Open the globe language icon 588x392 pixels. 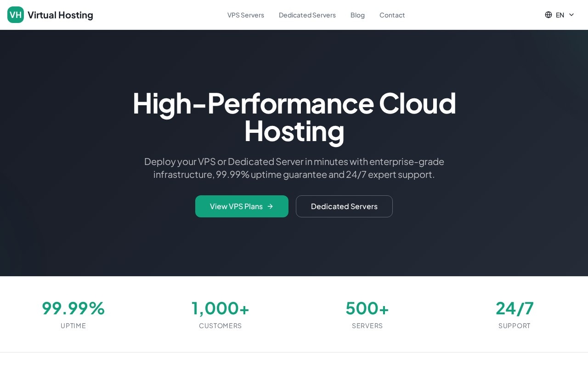tap(548, 15)
